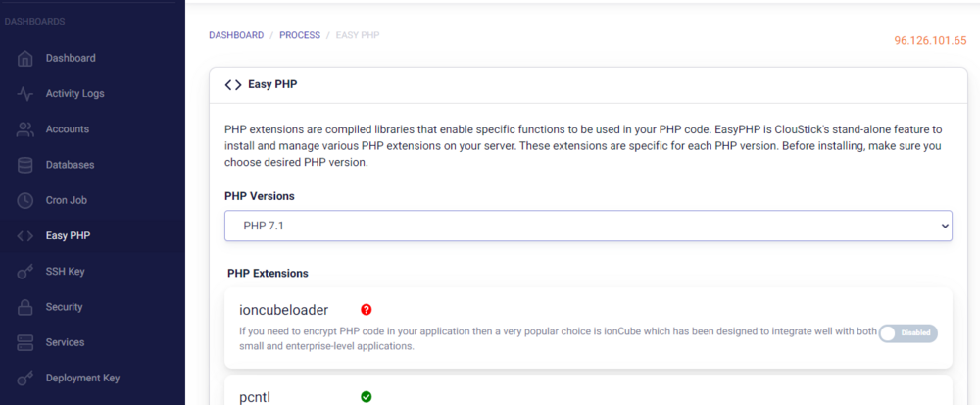Click the Deployment Key icon
Image resolution: width=980 pixels, height=405 pixels.
point(26,378)
